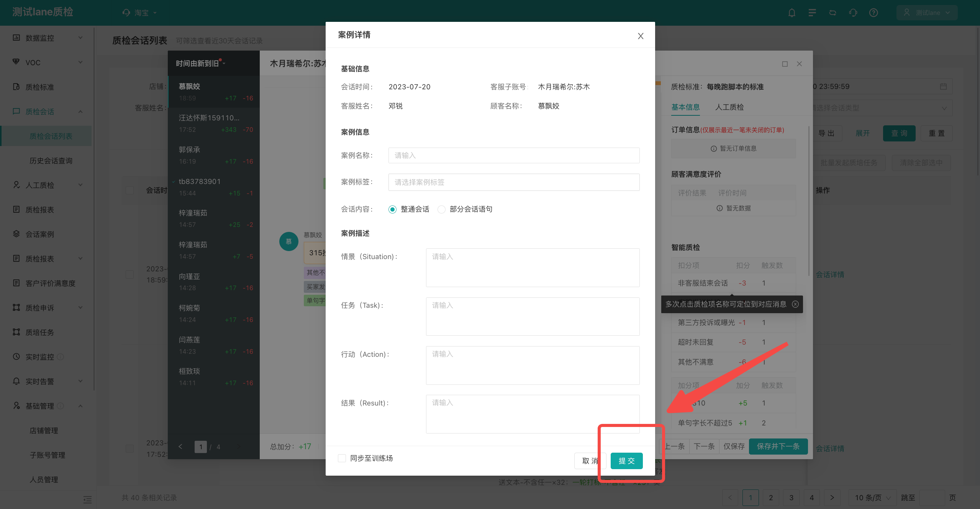Dismiss the 多次点击质检项 tooltip
The height and width of the screenshot is (509, 980).
(x=795, y=304)
